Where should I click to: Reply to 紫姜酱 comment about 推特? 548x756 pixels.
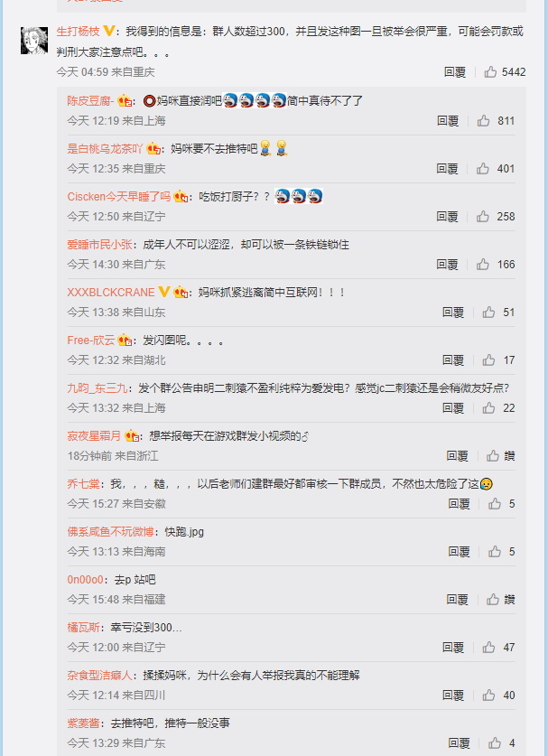click(459, 743)
